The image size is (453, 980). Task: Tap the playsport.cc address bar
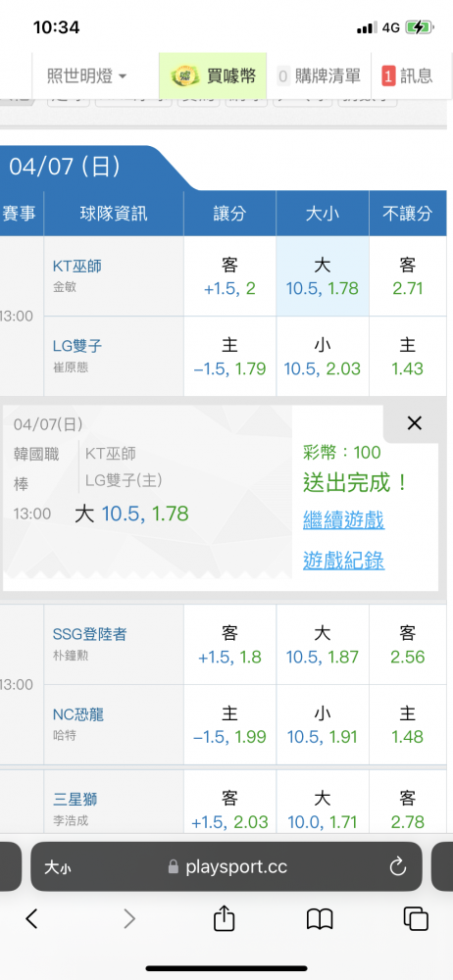[x=226, y=867]
